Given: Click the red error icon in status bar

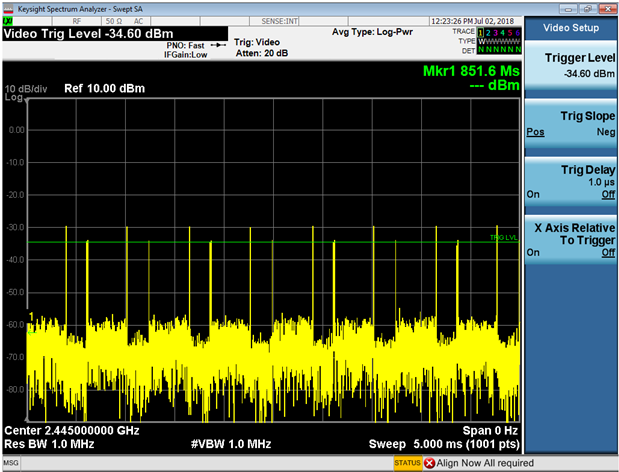Looking at the screenshot, I should point(430,463).
